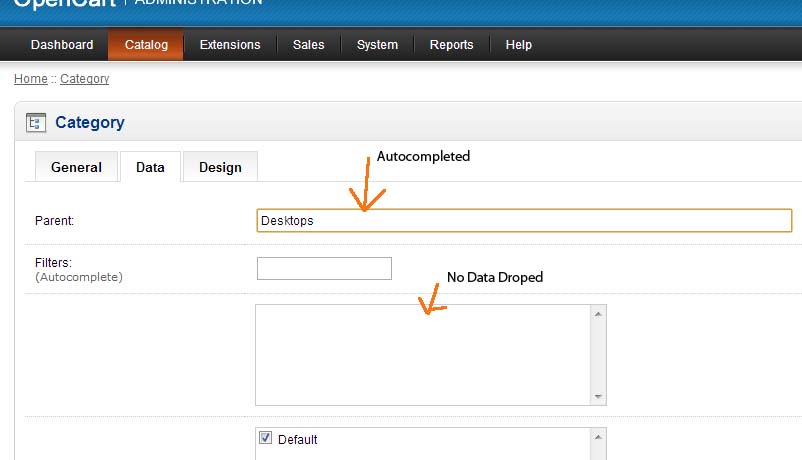Image resolution: width=802 pixels, height=460 pixels.
Task: Click the stores list scroll up arrow
Action: click(x=598, y=437)
